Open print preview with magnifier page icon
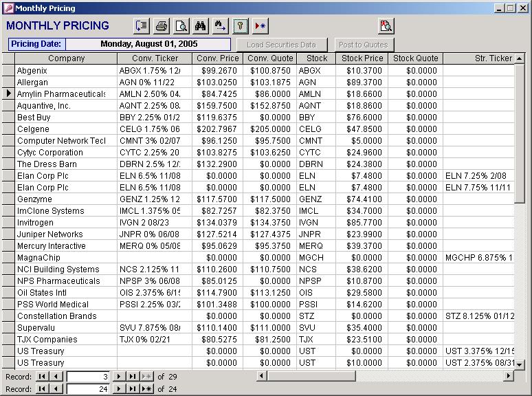This screenshot has height=396, width=532. (x=181, y=26)
